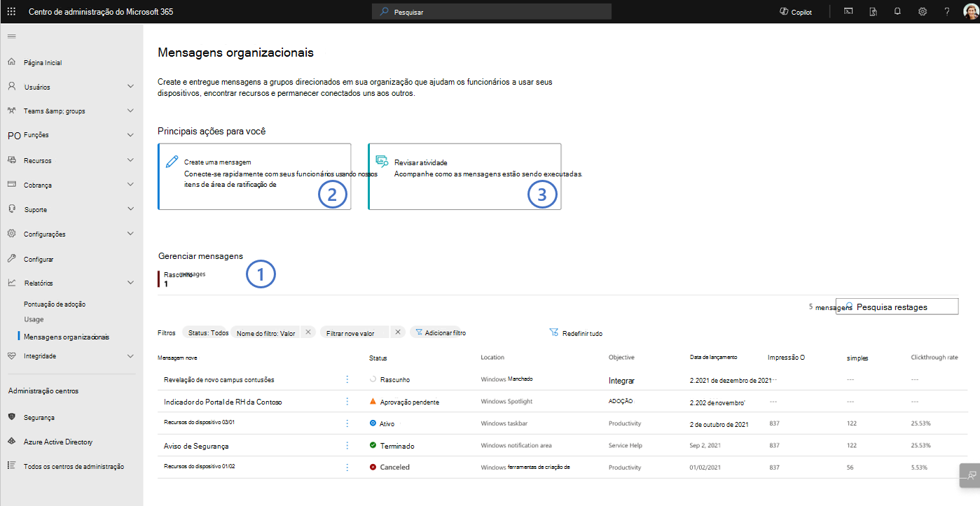Screen dimensions: 980x506
Task: Open the 'Create uma mensagem' card
Action: [x=254, y=176]
